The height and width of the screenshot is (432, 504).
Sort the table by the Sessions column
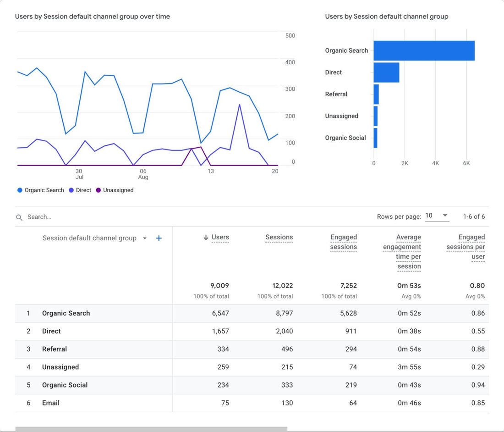tap(279, 237)
